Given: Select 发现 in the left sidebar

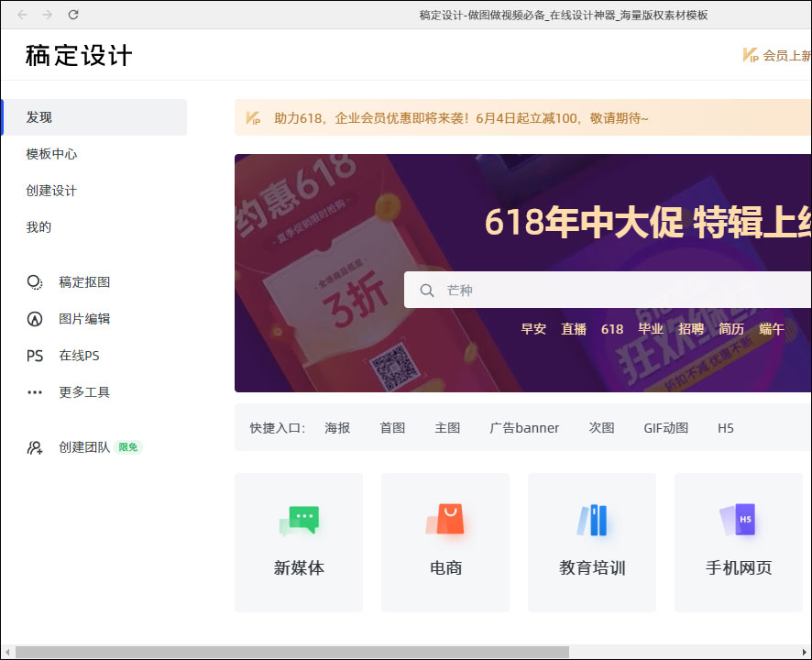Looking at the screenshot, I should click(x=38, y=117).
